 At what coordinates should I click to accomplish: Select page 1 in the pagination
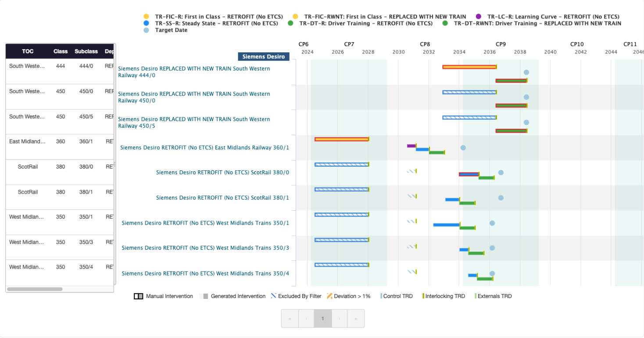322,319
